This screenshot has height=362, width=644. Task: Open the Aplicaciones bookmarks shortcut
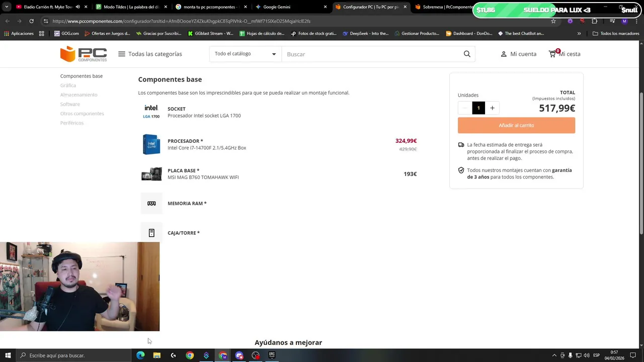pyautogui.click(x=19, y=34)
